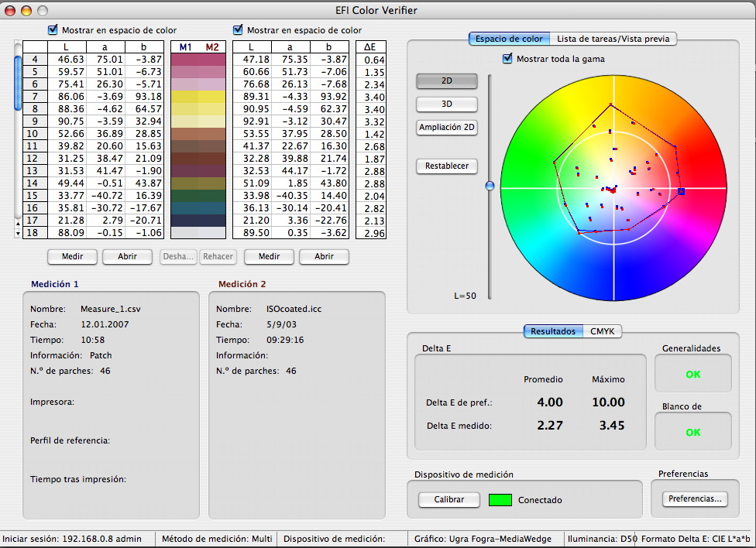Click the green Generalidades OK indicator
Image resolution: width=756 pixels, height=548 pixels.
tap(693, 373)
